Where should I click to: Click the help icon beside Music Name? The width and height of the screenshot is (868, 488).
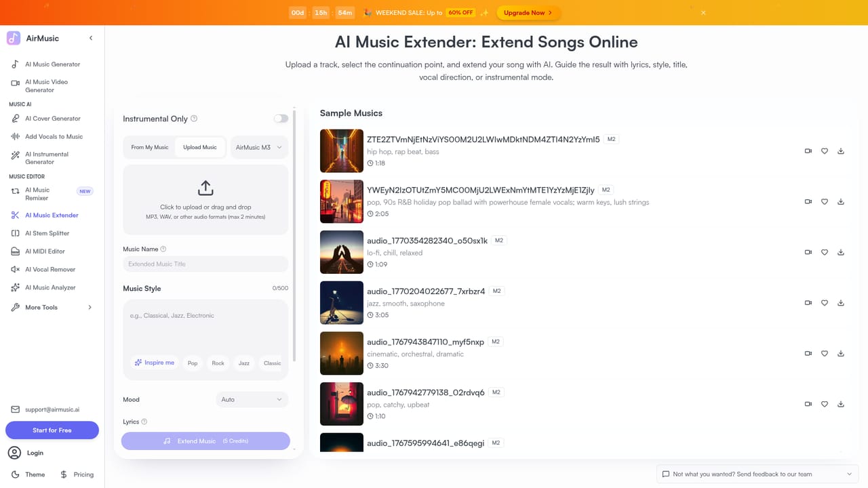pos(163,249)
